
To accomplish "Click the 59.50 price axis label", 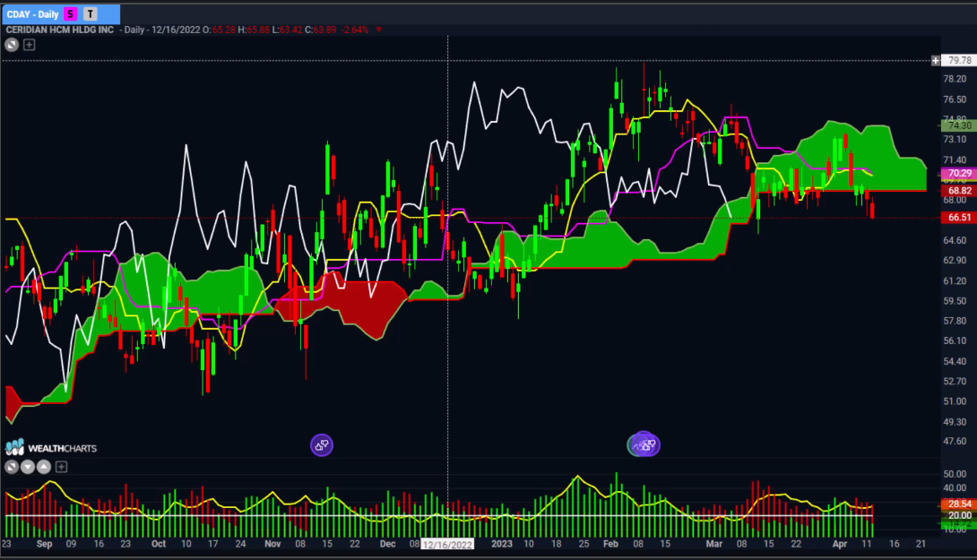I will [x=955, y=301].
